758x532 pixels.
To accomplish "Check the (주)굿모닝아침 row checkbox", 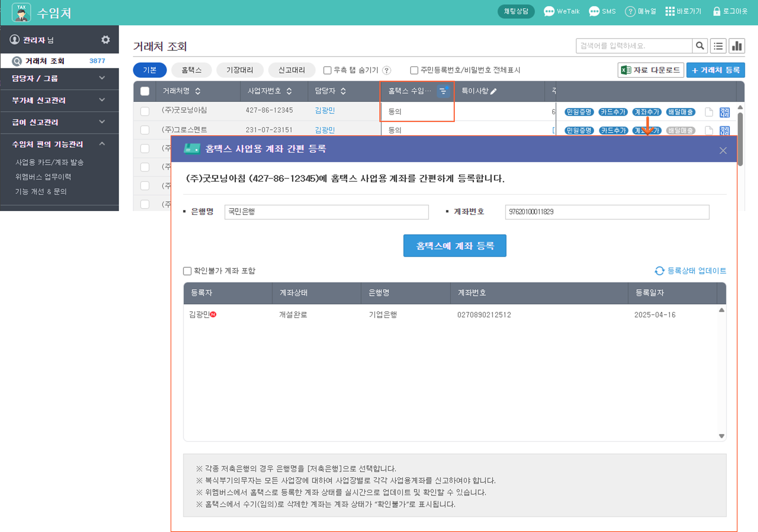I will point(145,111).
